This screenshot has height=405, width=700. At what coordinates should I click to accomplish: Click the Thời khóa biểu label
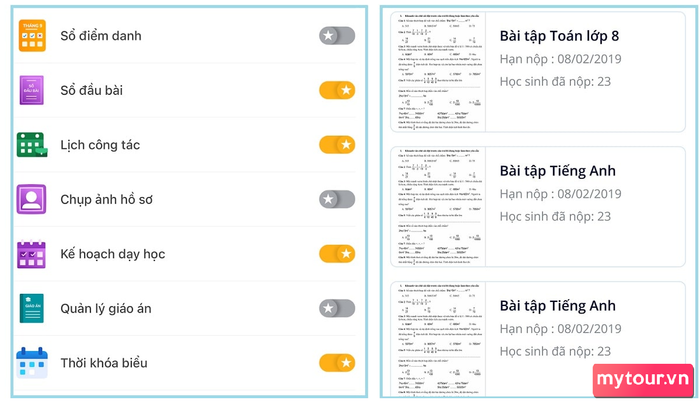[x=103, y=362]
